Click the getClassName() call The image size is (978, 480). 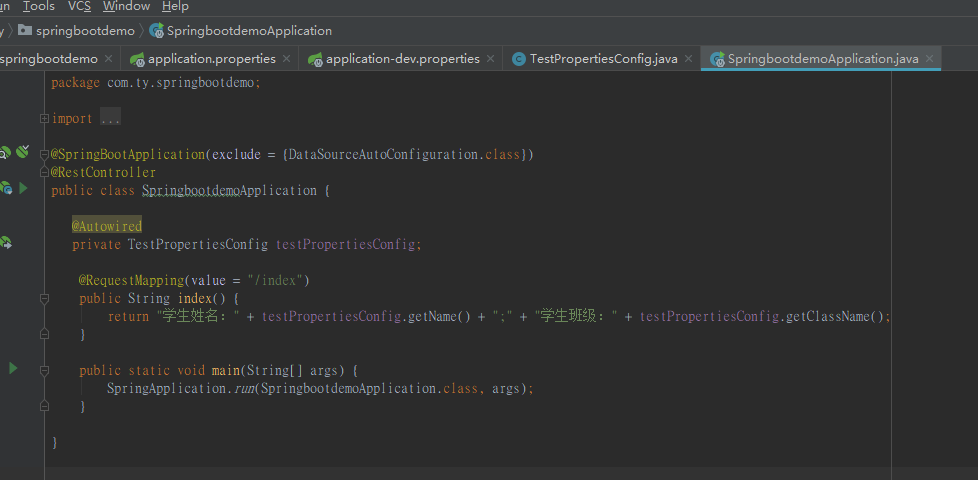(x=835, y=317)
